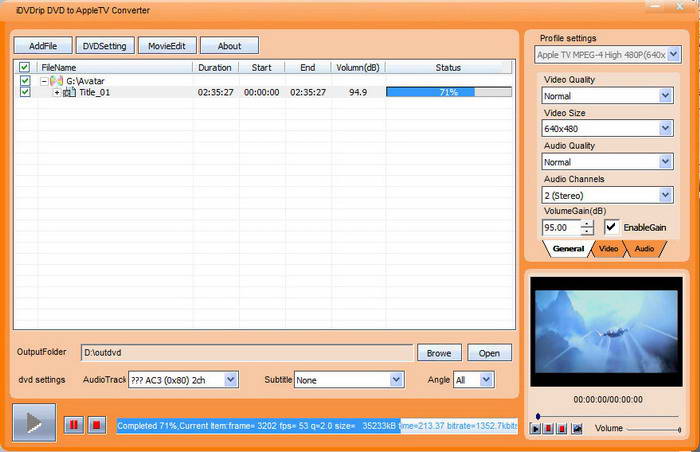
Task: Increase VolumeGain with the up arrow
Action: pyautogui.click(x=587, y=224)
